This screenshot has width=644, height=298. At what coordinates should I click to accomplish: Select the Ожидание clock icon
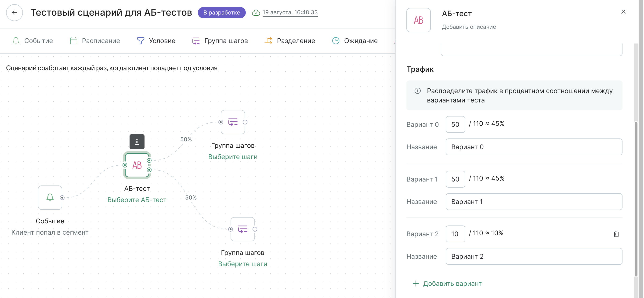tap(336, 41)
